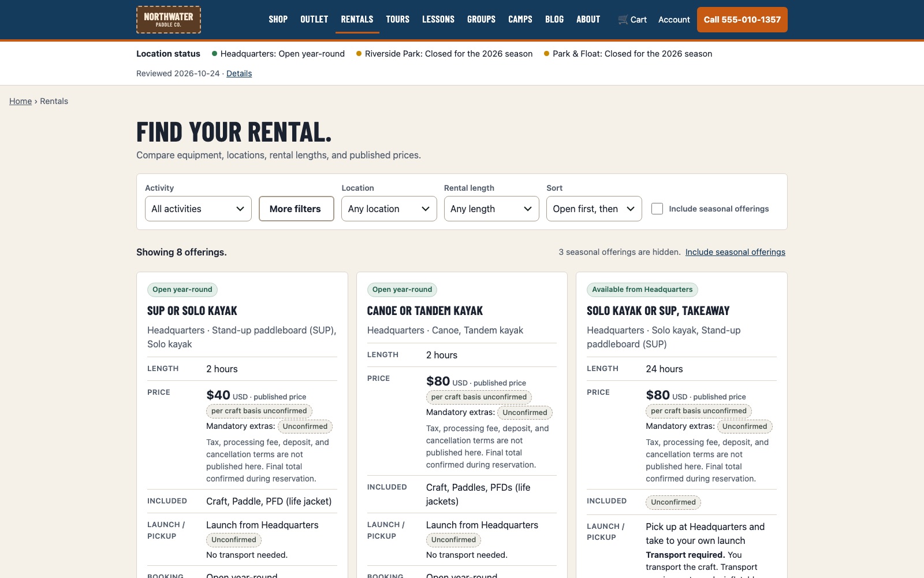924x578 pixels.
Task: Open the Camps menu item
Action: tap(520, 20)
